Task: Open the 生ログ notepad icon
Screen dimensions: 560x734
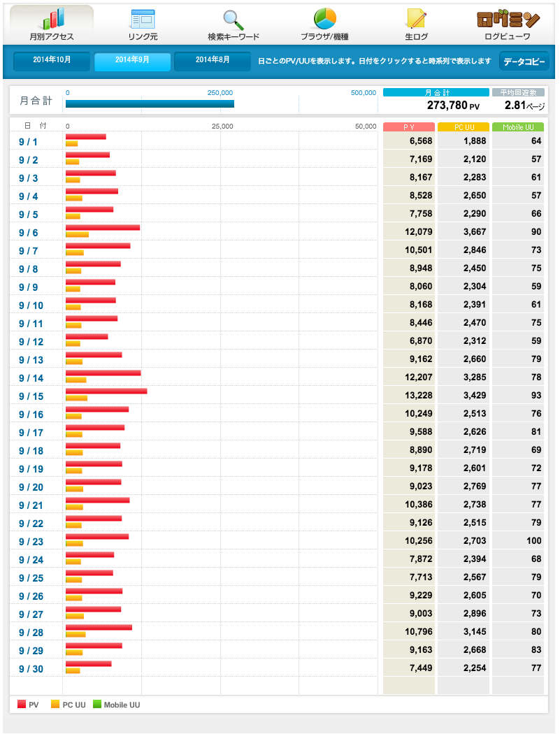Action: [416, 19]
